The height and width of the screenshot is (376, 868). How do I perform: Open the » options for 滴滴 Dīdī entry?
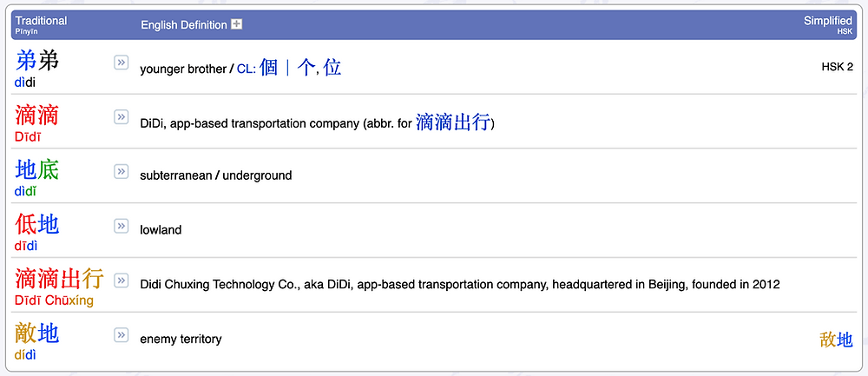pos(122,117)
